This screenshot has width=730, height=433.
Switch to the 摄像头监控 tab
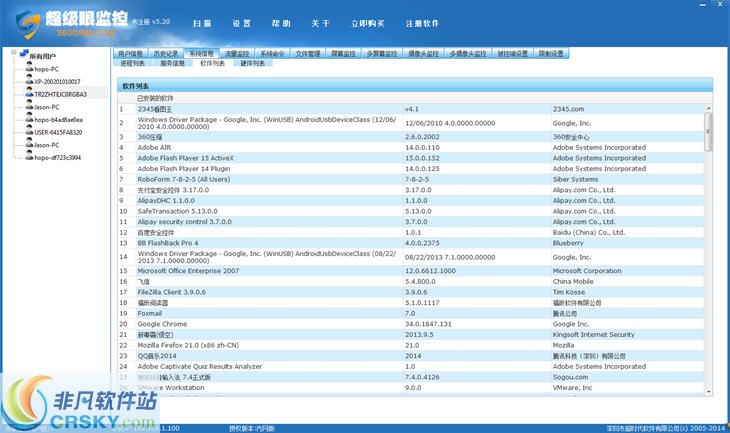(423, 54)
